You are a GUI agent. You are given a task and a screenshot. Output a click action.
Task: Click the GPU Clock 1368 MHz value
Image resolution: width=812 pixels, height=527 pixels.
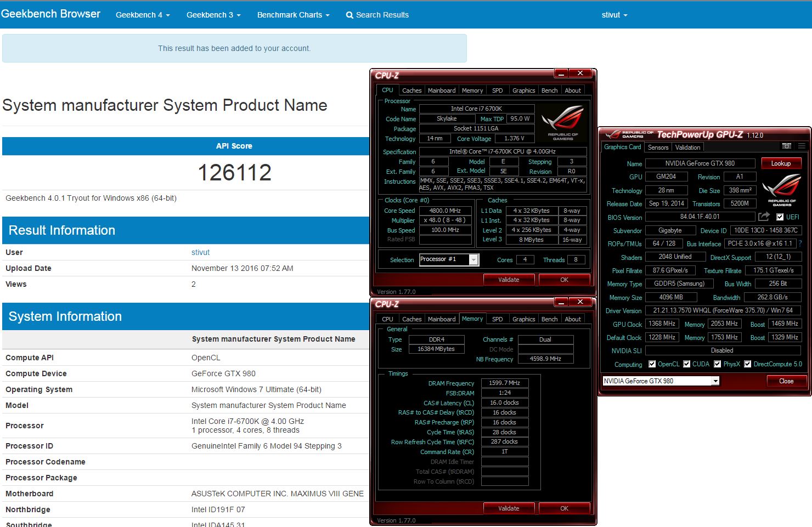(662, 324)
